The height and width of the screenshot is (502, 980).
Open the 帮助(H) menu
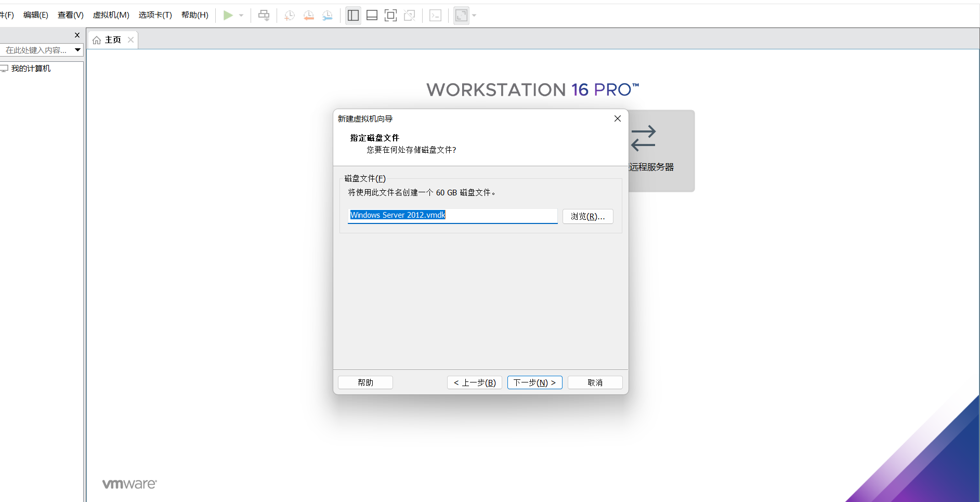pyautogui.click(x=195, y=15)
